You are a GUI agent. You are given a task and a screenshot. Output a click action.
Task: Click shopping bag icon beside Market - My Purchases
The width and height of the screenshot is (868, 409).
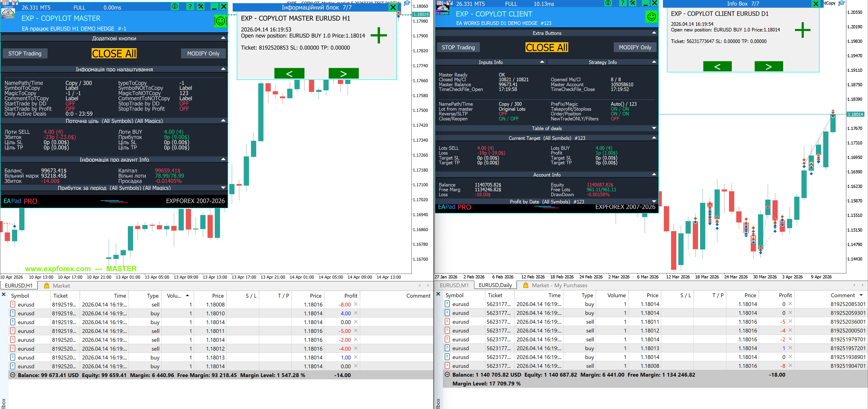tap(525, 285)
